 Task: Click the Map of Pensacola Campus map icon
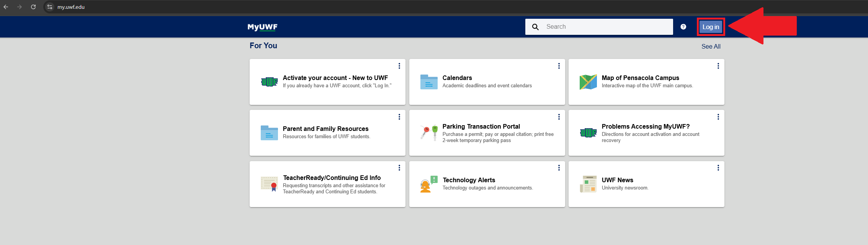pos(588,82)
